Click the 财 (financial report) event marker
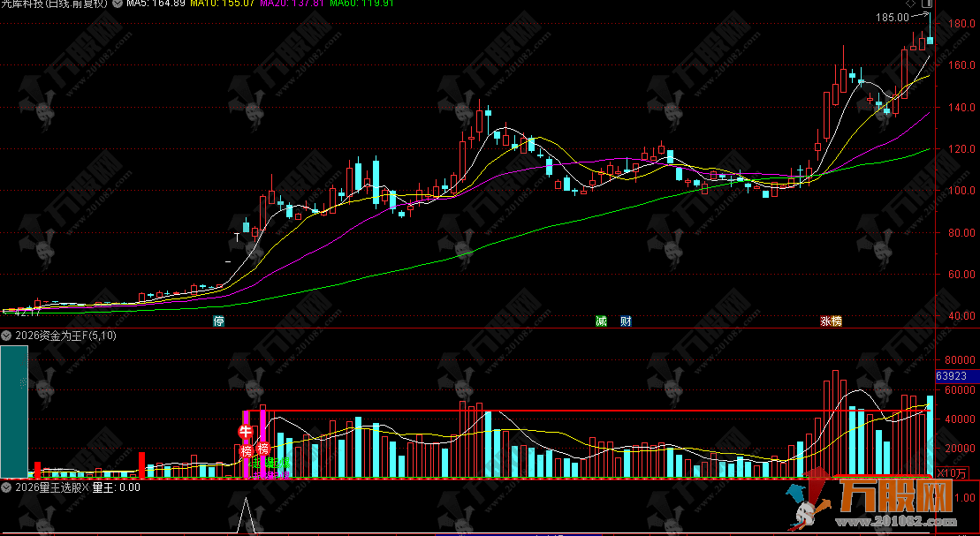Viewport: 980px width, 536px height. click(626, 321)
